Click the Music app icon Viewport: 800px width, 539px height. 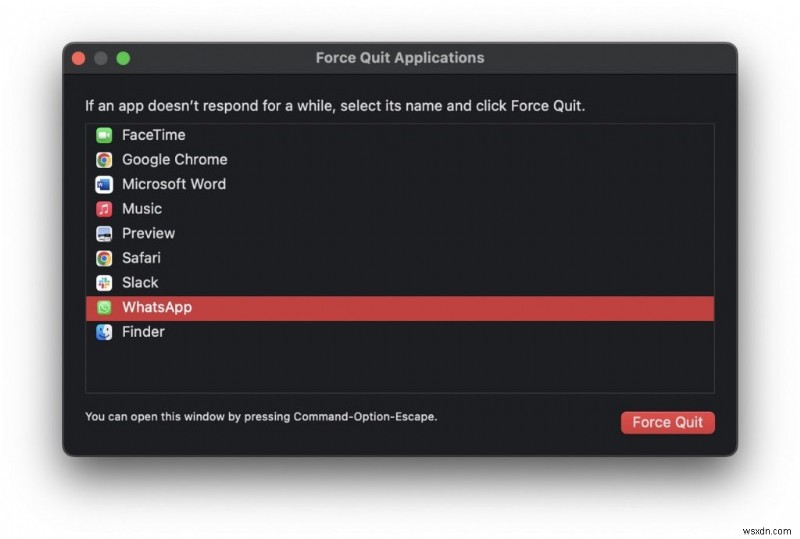tap(104, 209)
